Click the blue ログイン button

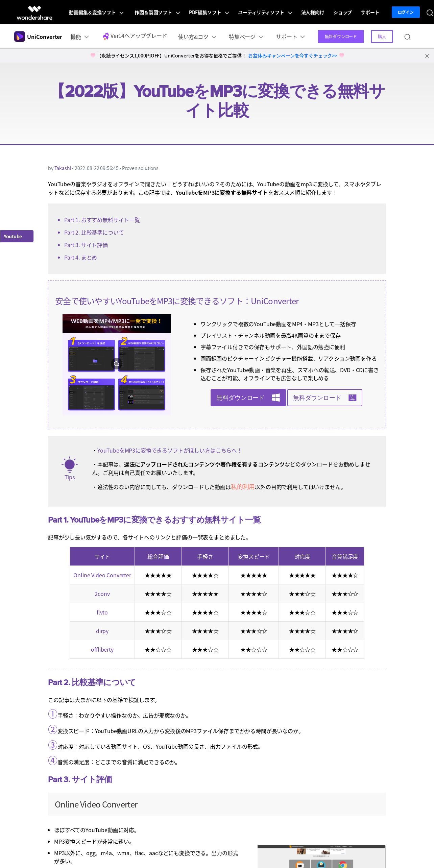(406, 12)
